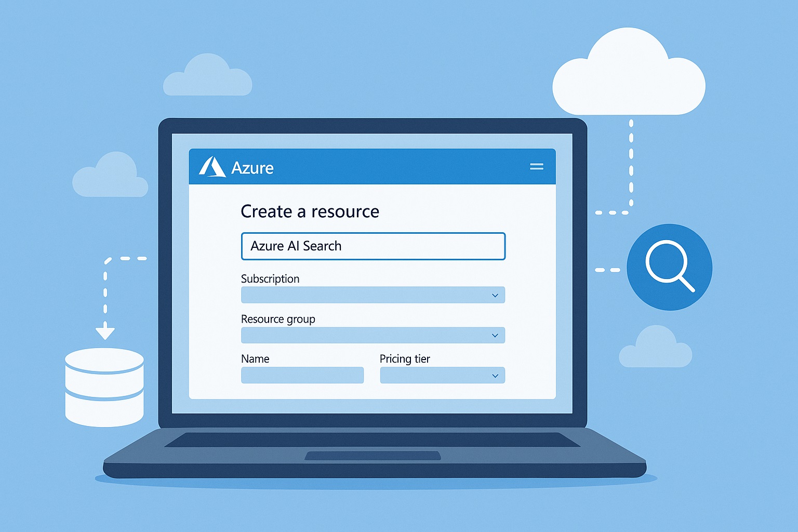Viewport: 798px width, 532px height.
Task: Click the Azure text in header bar
Action: click(252, 168)
